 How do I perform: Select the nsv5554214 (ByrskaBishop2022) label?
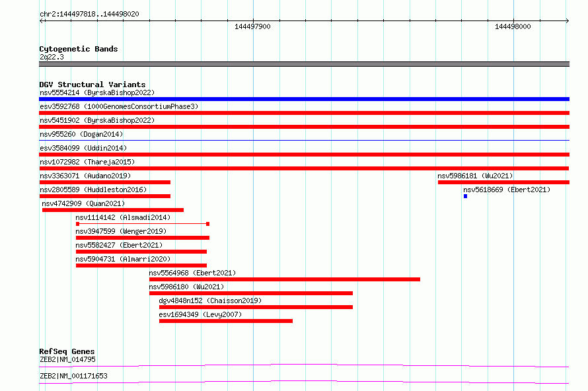(x=97, y=92)
